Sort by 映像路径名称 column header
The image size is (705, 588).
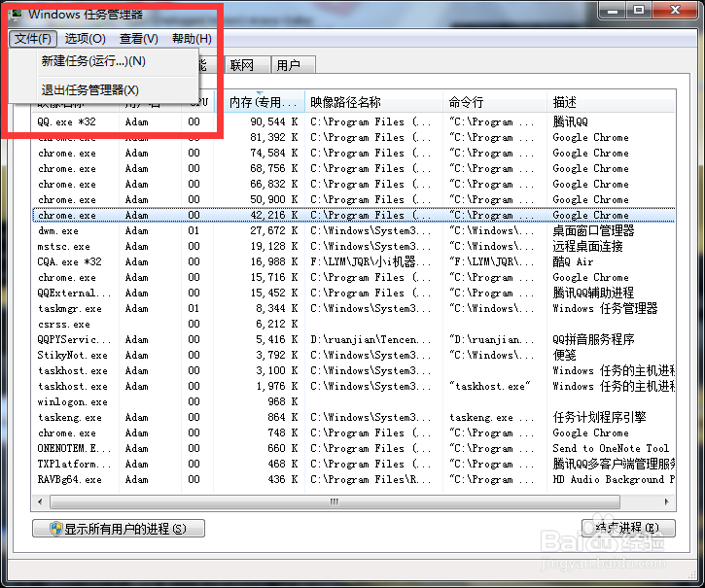[373, 102]
